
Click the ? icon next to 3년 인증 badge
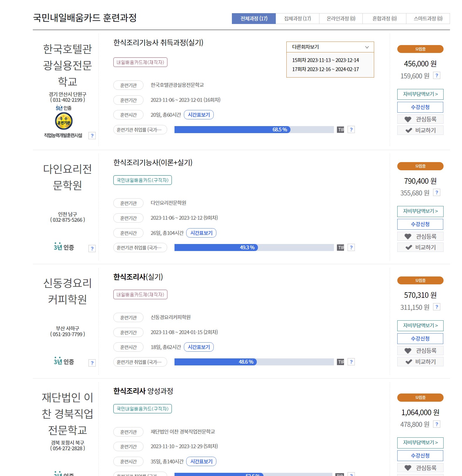93,248
